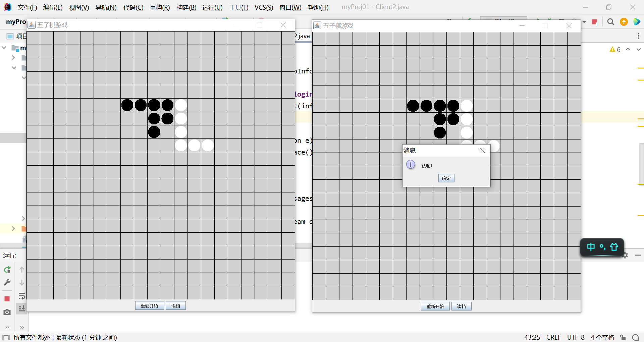Click the IME skin shirt icon
Screen dimensions: 644x342
pyautogui.click(x=614, y=247)
